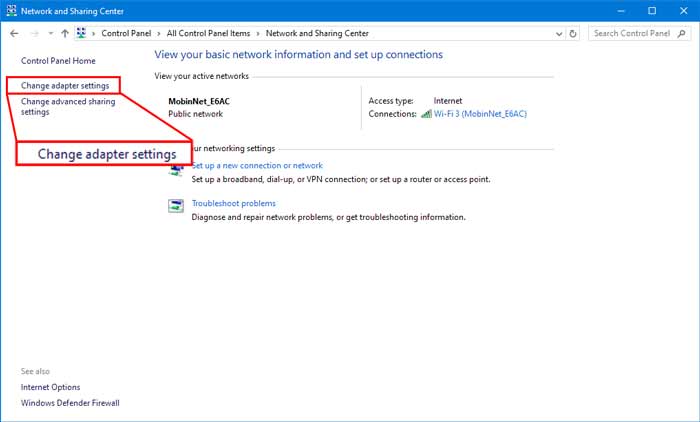The height and width of the screenshot is (422, 700).
Task: Minimize the Network and Sharing Center window
Action: coord(621,11)
